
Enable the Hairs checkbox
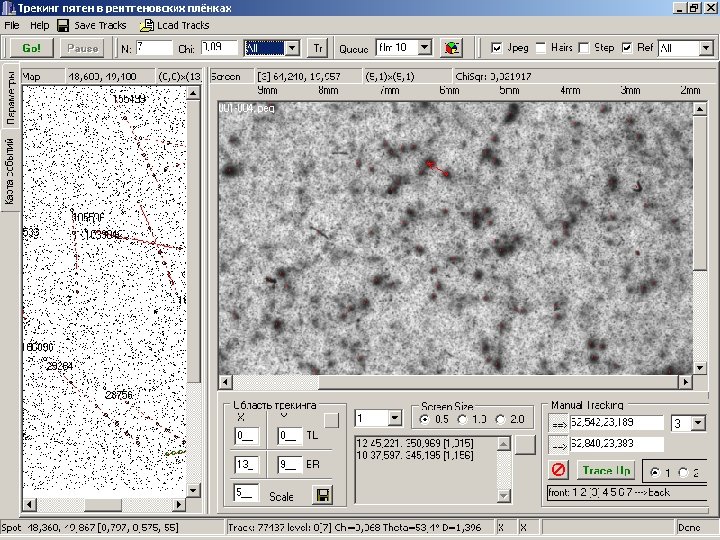(541, 47)
